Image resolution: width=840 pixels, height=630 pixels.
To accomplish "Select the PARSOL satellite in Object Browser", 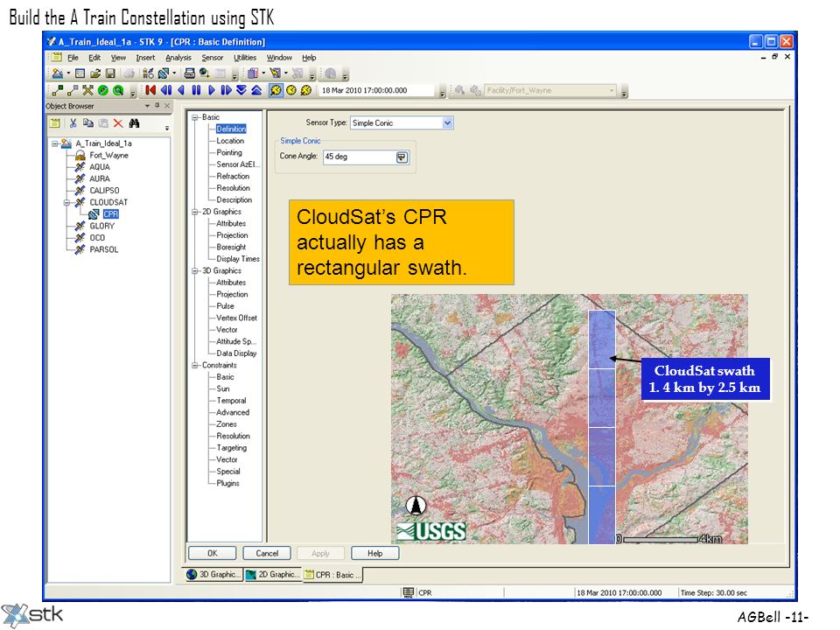I will [104, 249].
